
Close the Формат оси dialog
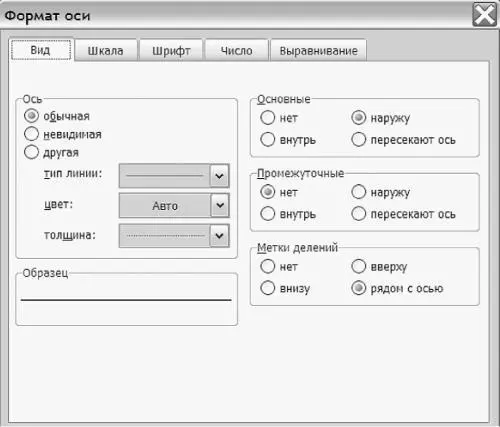point(484,15)
